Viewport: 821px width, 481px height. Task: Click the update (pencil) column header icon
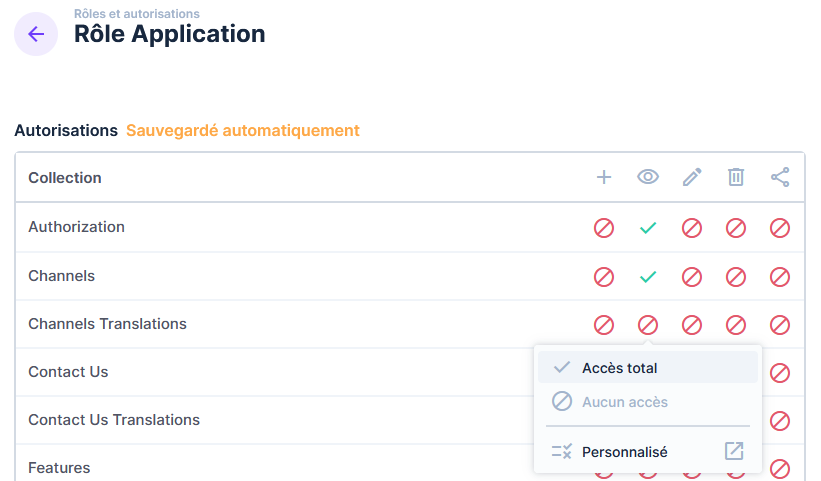pyautogui.click(x=692, y=177)
